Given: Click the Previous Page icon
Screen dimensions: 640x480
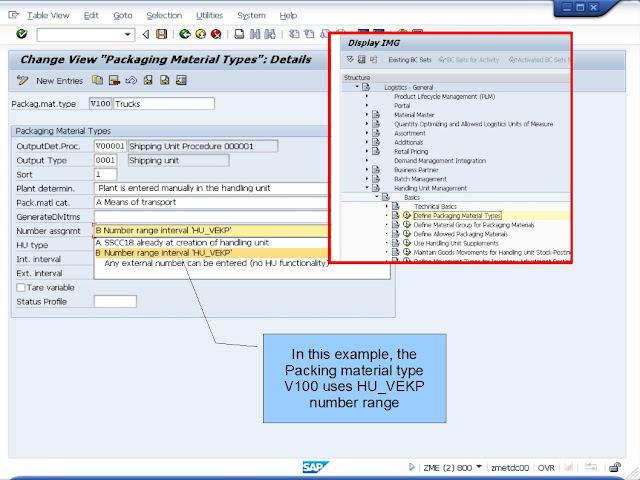Looking at the screenshot, I should click(309, 34).
